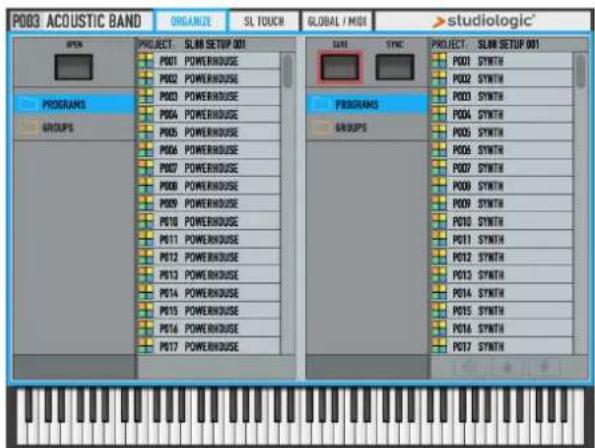This screenshot has height=448, width=595.
Task: Click the P011 SYNTH program icon
Action: [439, 239]
